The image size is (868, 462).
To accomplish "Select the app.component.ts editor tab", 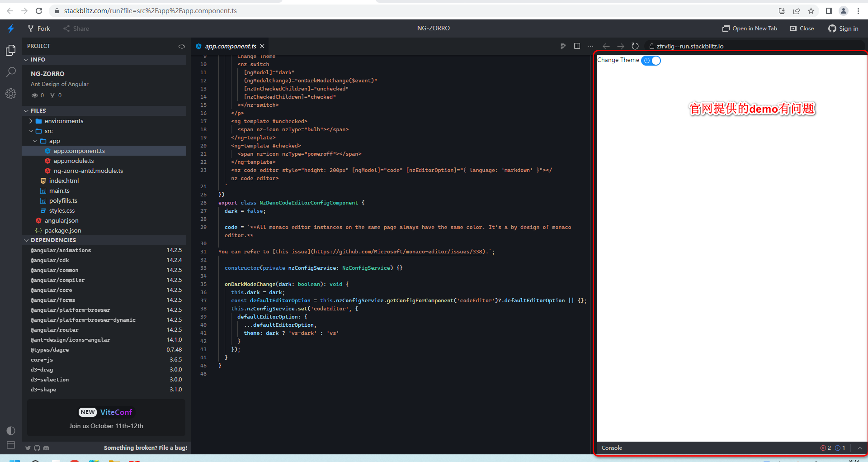I will click(230, 46).
